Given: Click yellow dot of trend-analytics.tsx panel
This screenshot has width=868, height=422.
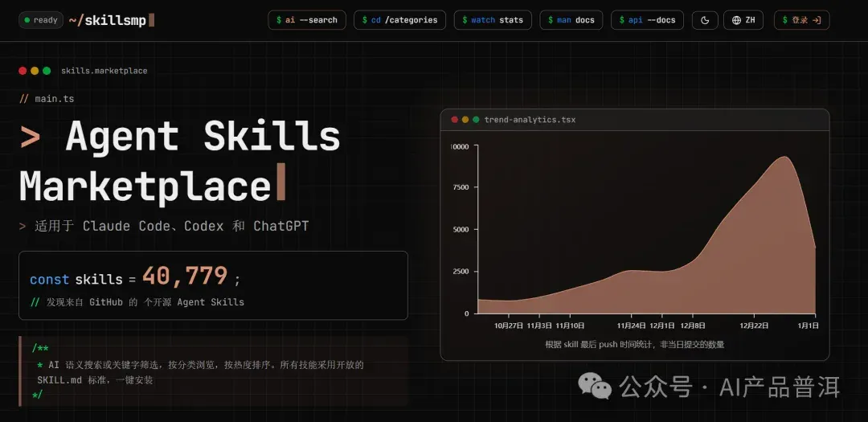Looking at the screenshot, I should pos(465,120).
